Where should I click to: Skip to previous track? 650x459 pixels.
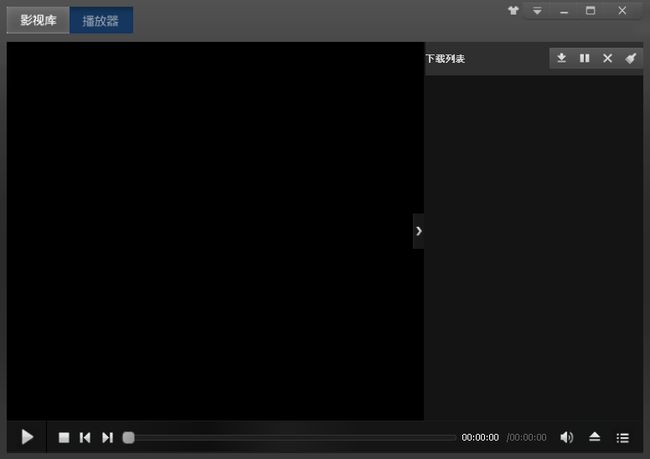[85, 437]
